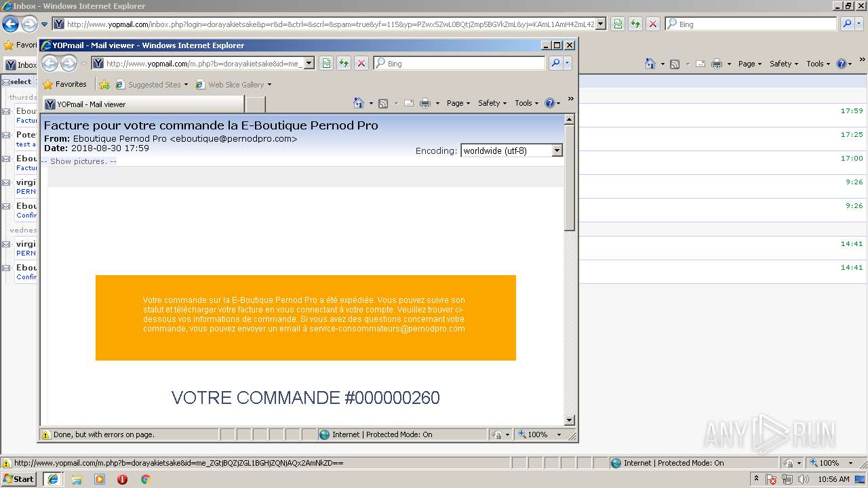This screenshot has height=488, width=868.
Task: Click Favorites button in Mail viewer
Action: (64, 85)
